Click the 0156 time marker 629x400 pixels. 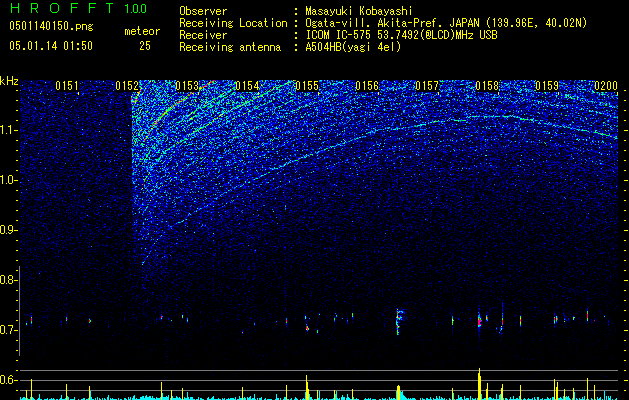367,86
